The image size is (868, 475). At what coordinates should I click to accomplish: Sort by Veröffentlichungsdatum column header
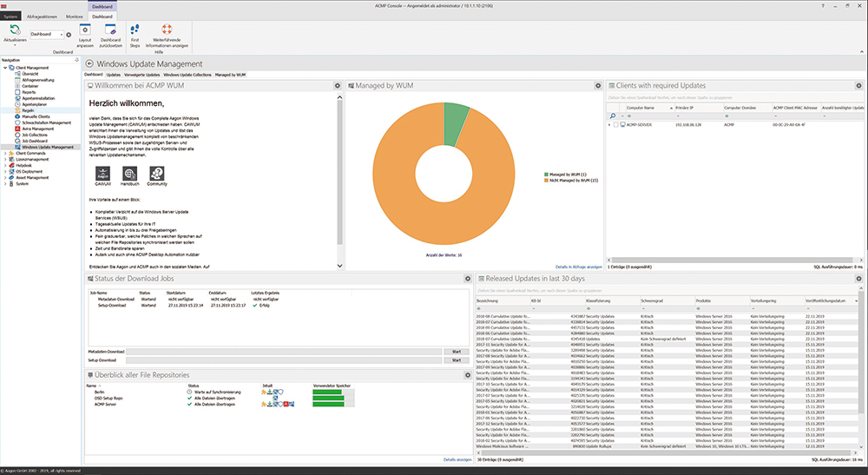tap(832, 300)
